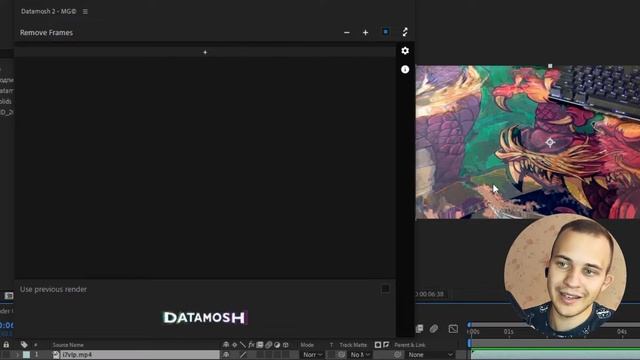Screen dimensions: 640x360
Task: Click the Mode column header
Action: pyautogui.click(x=307, y=345)
